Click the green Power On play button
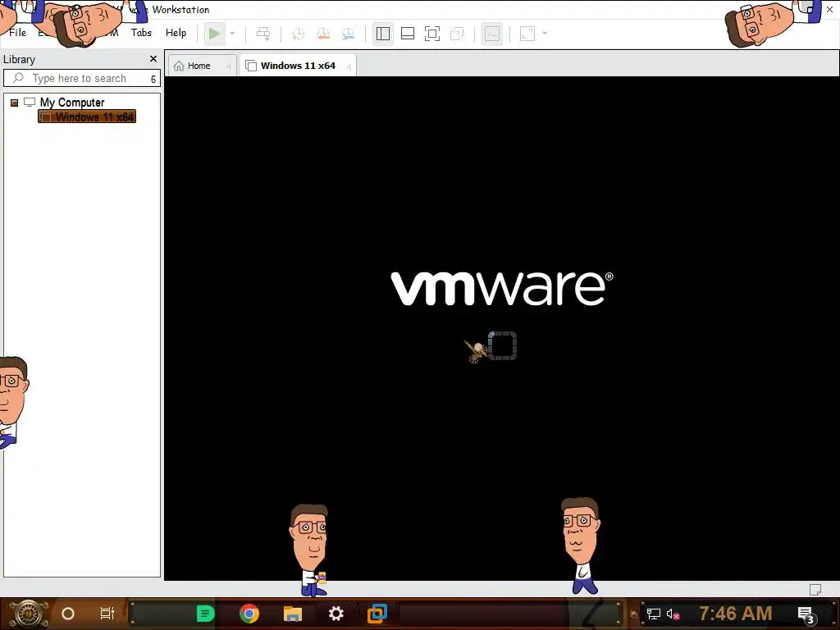This screenshot has height=630, width=840. point(214,34)
